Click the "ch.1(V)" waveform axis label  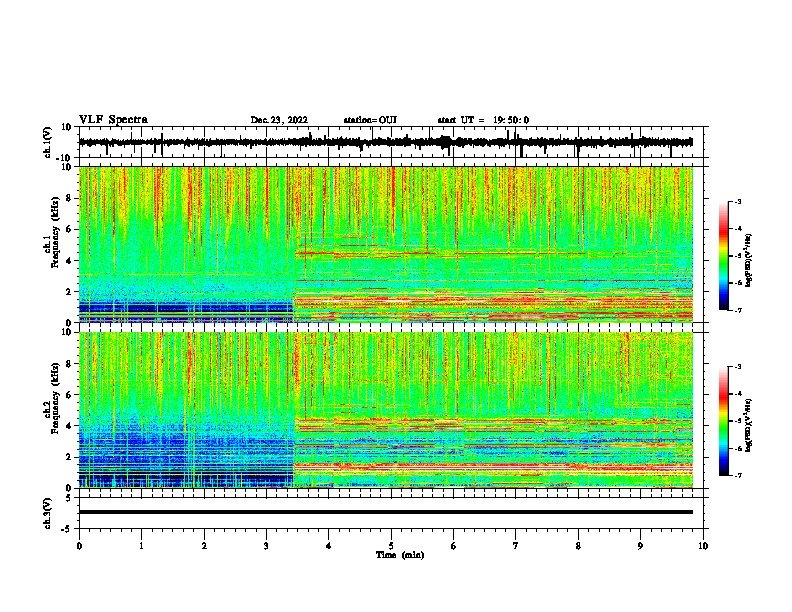tap(48, 142)
